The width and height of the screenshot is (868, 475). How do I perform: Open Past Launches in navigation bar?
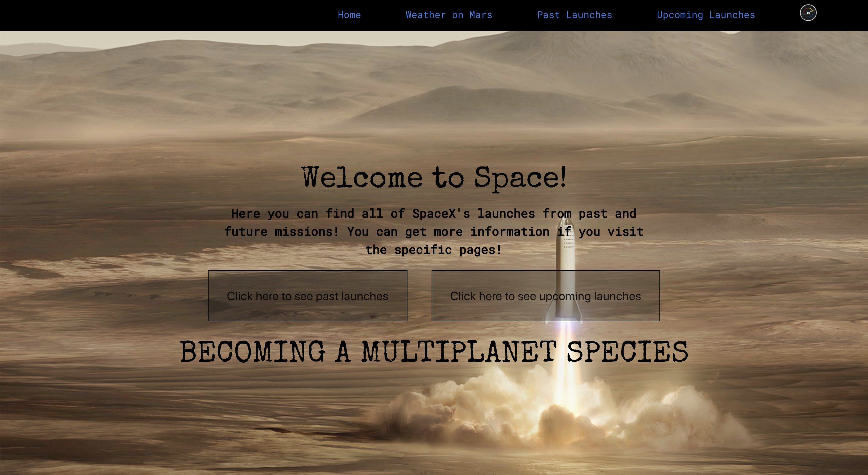574,15
